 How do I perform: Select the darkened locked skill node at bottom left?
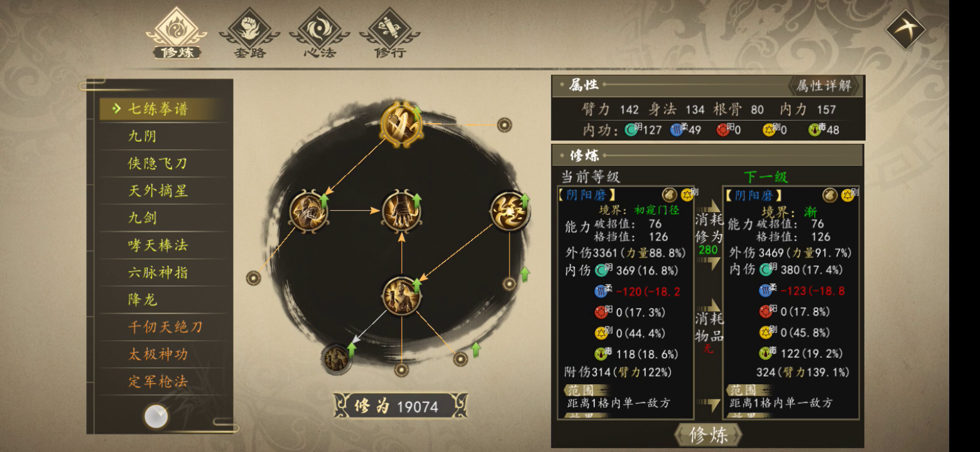point(336,359)
